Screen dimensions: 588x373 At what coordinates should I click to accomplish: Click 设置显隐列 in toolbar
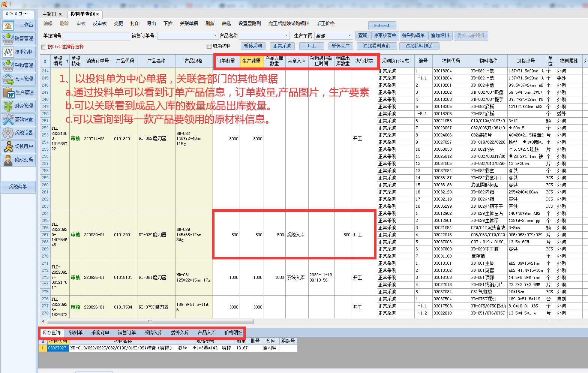250,24
